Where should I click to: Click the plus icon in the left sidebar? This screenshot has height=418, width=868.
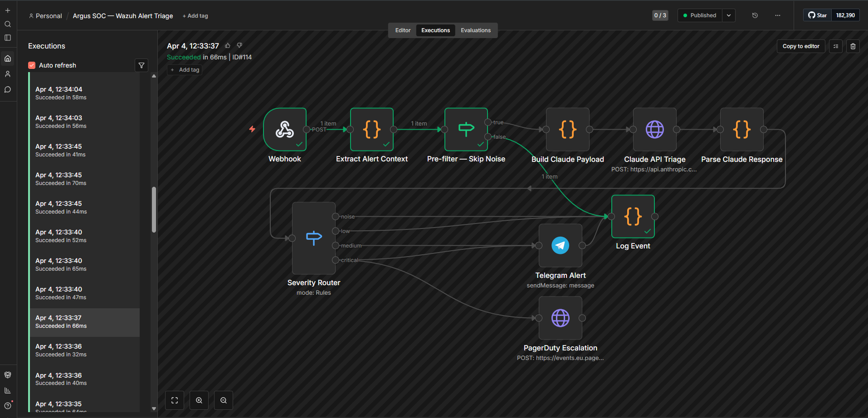tap(8, 10)
